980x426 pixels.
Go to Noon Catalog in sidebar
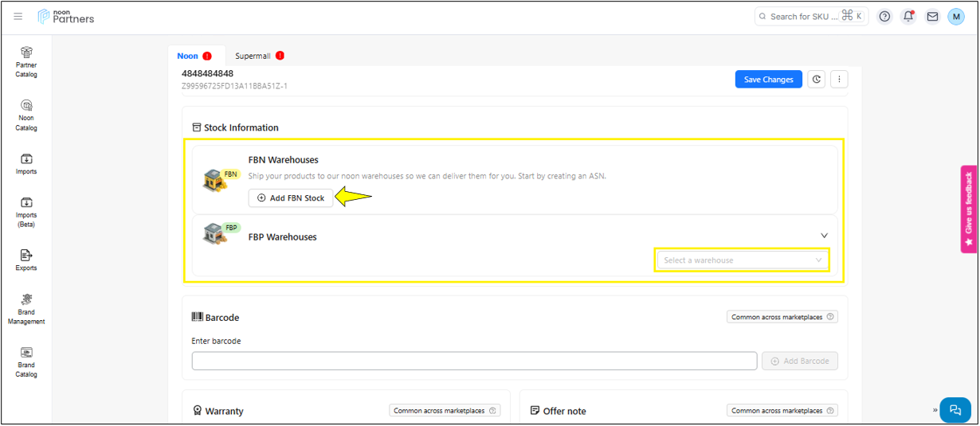pos(26,115)
